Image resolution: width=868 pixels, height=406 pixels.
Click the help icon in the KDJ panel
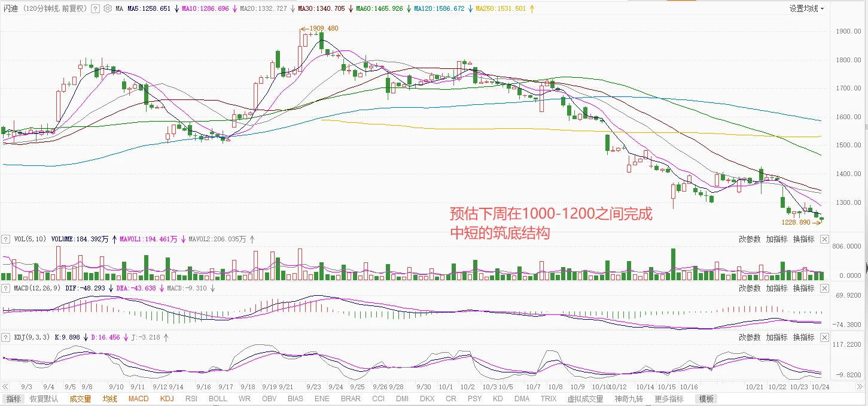tap(6, 337)
